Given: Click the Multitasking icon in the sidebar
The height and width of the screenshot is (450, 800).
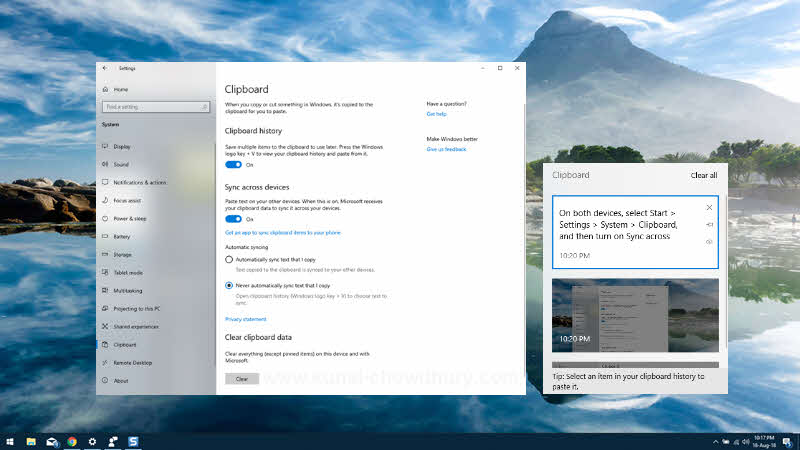Looking at the screenshot, I should point(105,290).
